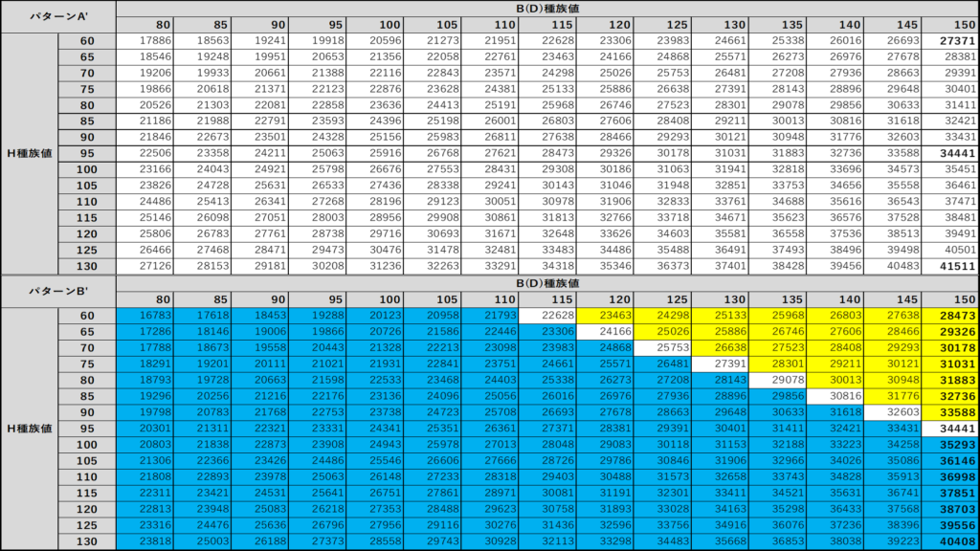Click row label 130 in the パターンA' table
Viewport: 980px width, 551px height.
tap(87, 266)
